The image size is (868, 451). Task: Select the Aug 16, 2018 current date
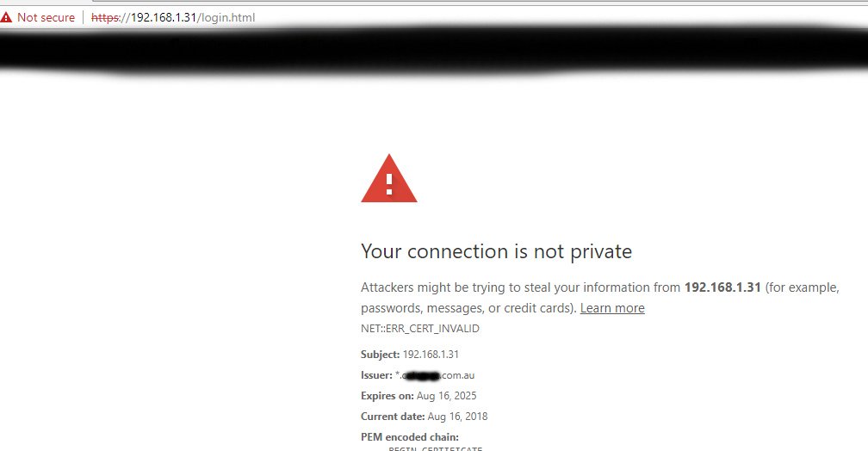coord(458,417)
